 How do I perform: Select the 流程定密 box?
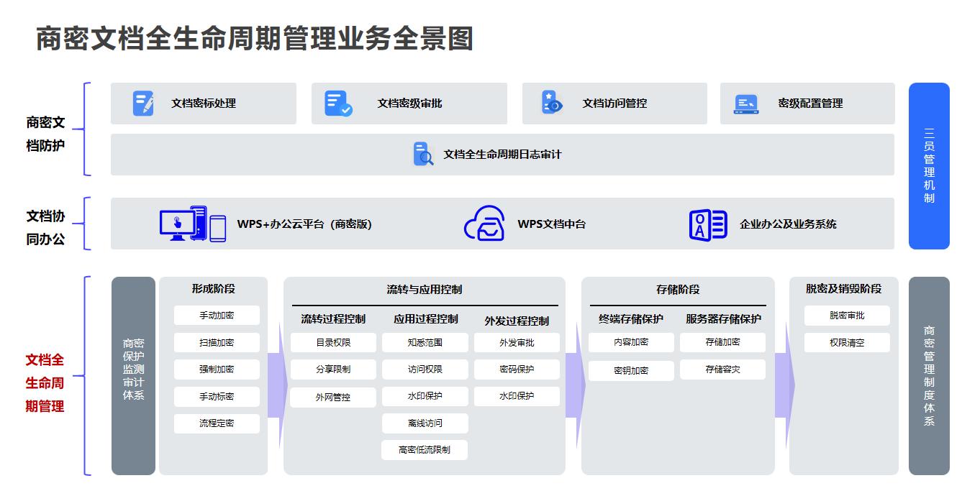coord(217,423)
